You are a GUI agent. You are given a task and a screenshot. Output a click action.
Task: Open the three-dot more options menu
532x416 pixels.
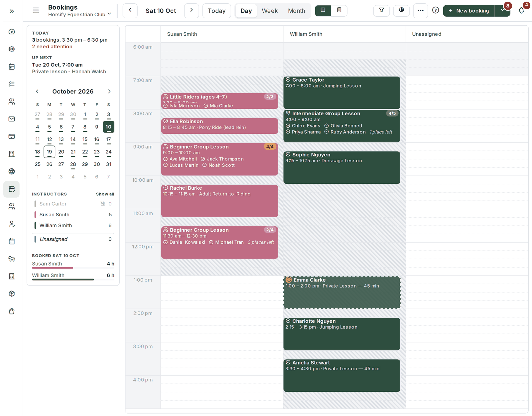421,10
